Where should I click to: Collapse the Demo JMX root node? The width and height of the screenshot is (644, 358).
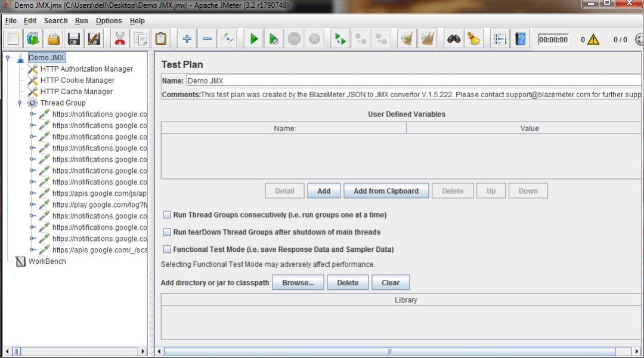[8, 58]
